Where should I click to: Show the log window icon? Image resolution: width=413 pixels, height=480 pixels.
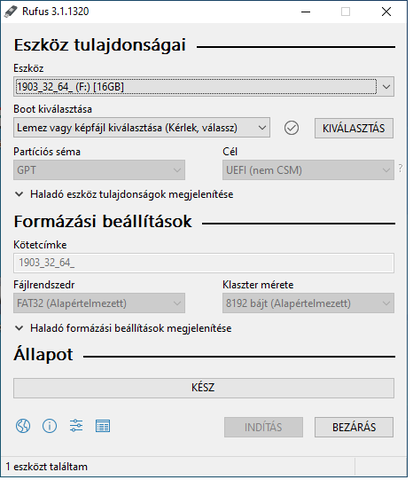[x=102, y=426]
